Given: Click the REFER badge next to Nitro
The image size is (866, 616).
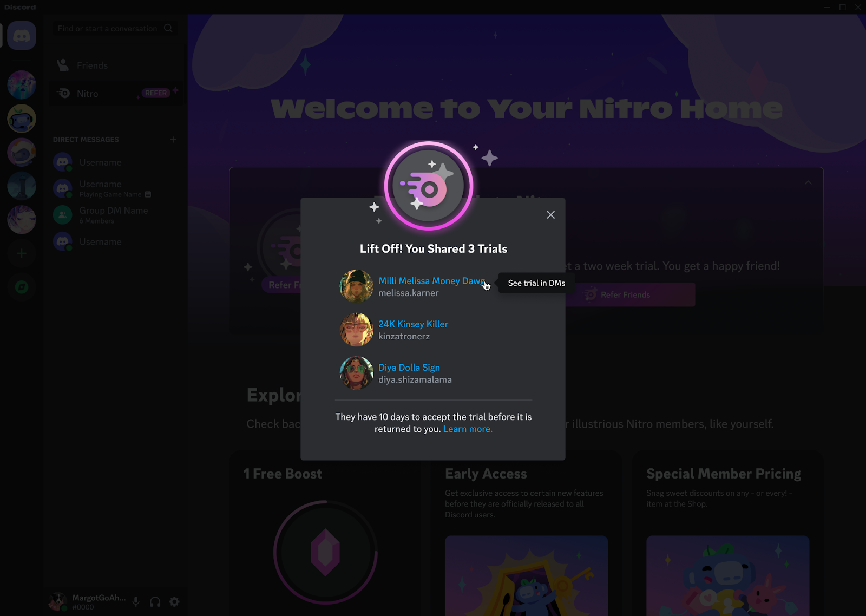Looking at the screenshot, I should click(156, 93).
